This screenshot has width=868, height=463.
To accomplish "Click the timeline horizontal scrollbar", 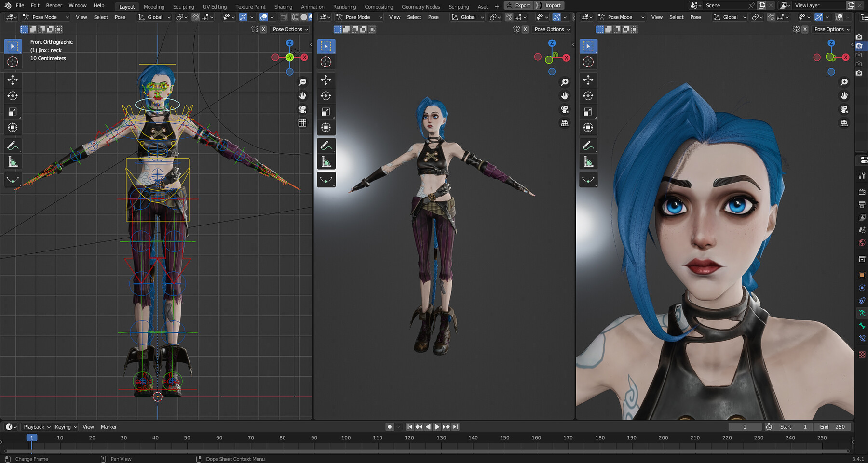I will [x=427, y=451].
